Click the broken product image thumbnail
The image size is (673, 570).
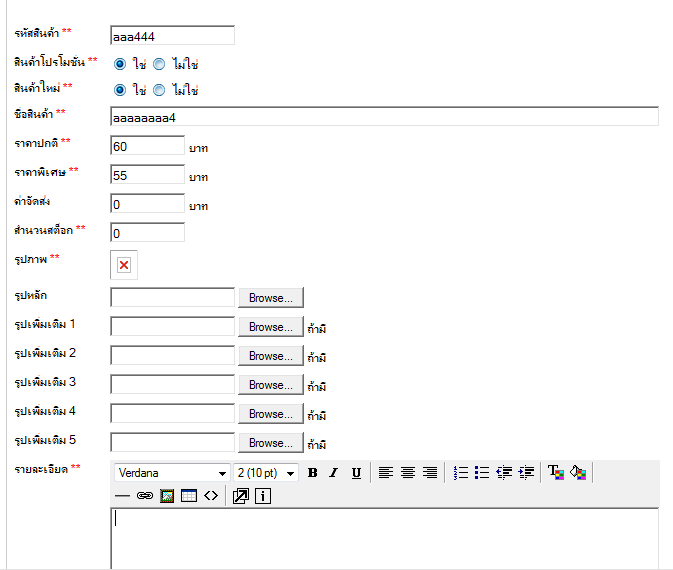coord(124,264)
